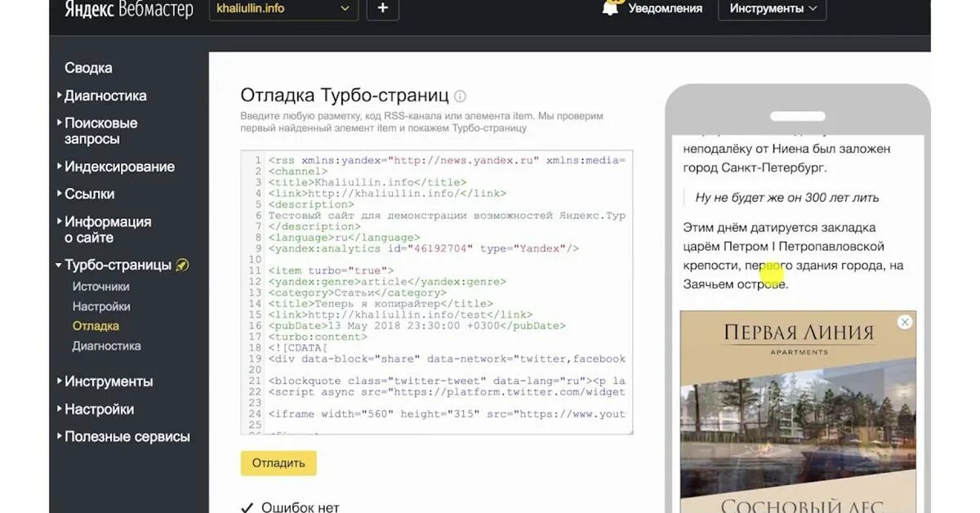Image resolution: width=980 pixels, height=513 pixels.
Task: Expand Информация о сайте section
Action: point(107,230)
